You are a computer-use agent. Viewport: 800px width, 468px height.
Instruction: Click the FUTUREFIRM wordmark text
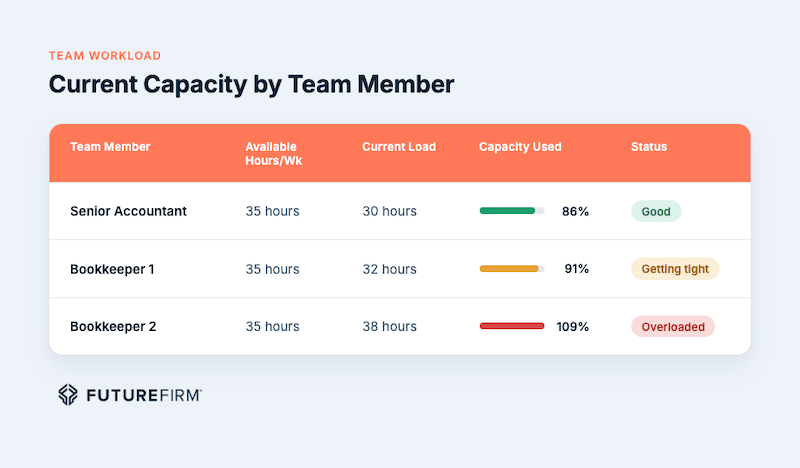click(x=144, y=395)
